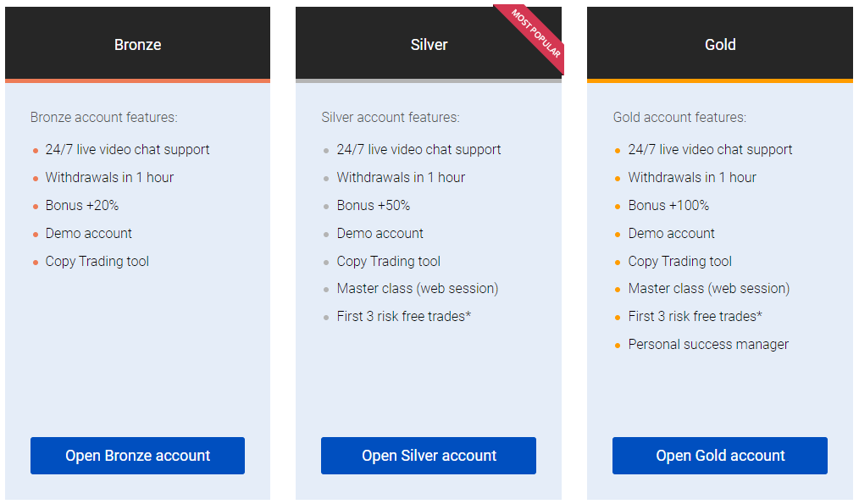Click Withdrawals in 1 hour under Gold
This screenshot has width=859, height=504.
pos(692,178)
